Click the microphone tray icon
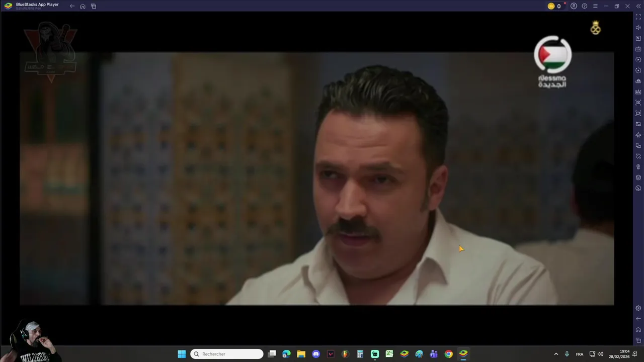The height and width of the screenshot is (362, 644). tap(567, 354)
